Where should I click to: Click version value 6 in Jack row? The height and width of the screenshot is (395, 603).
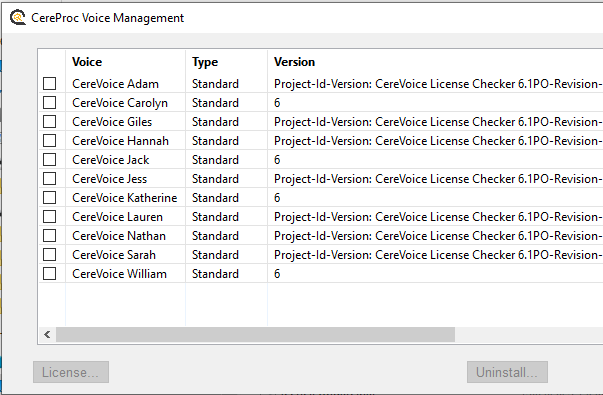pyautogui.click(x=277, y=160)
